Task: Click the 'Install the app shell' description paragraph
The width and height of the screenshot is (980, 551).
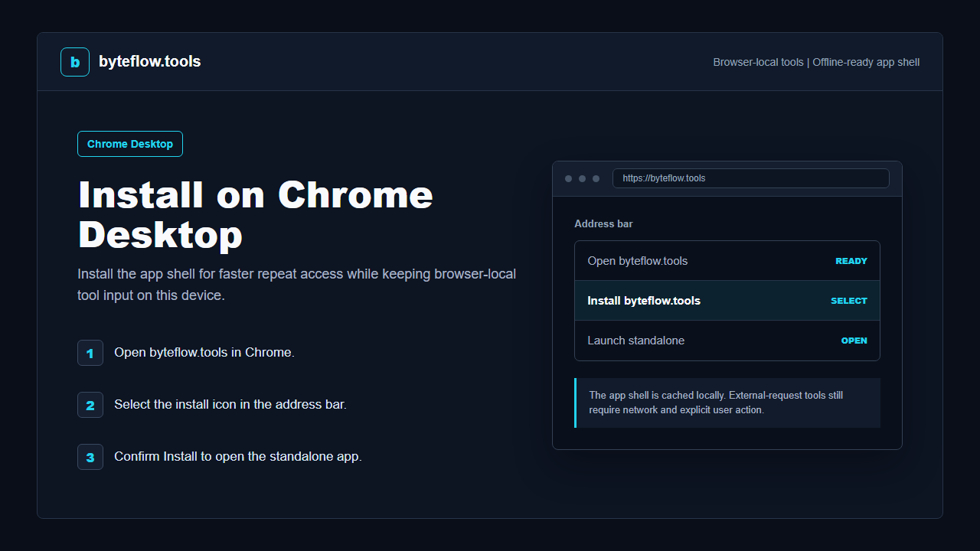Action: pos(297,285)
